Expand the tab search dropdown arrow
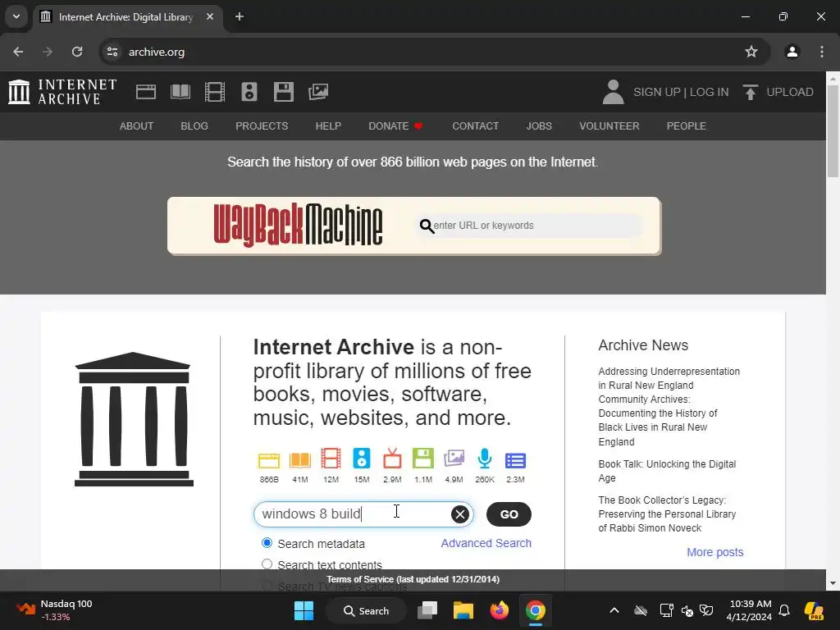 (16, 16)
